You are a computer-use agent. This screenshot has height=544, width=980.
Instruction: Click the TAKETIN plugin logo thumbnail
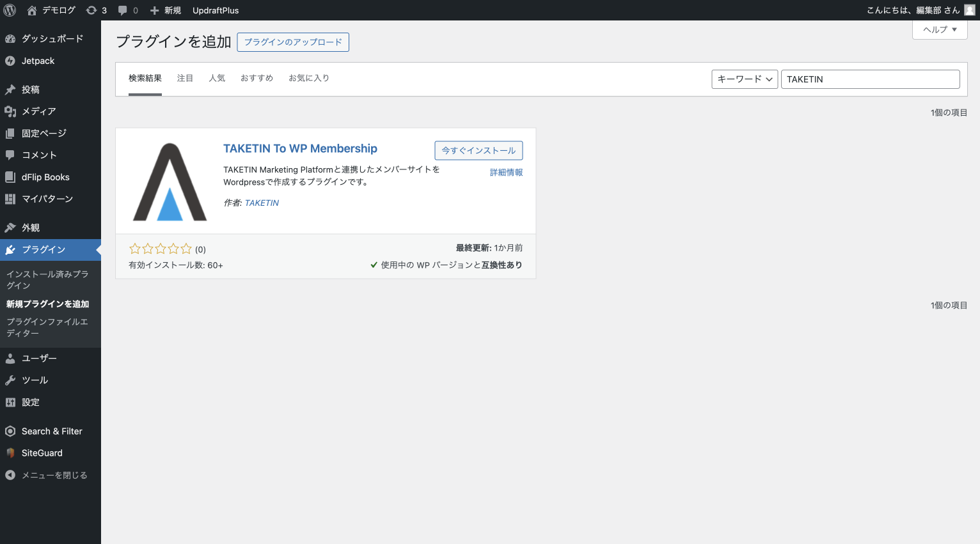[x=170, y=182]
